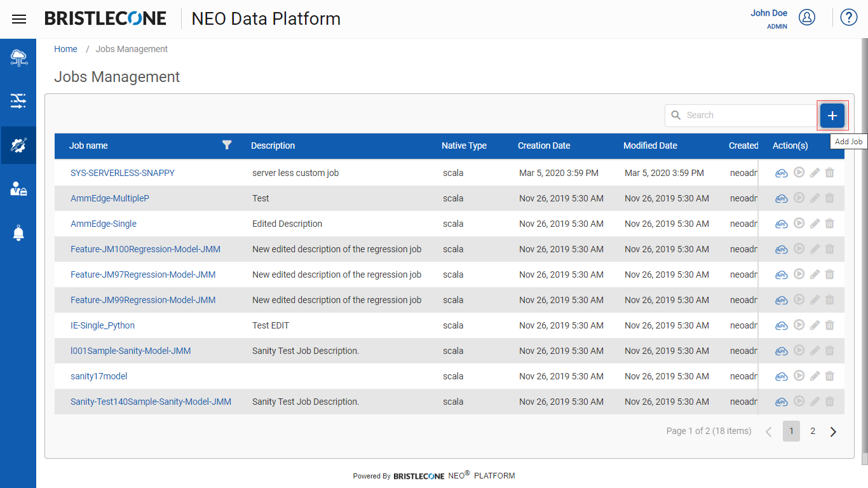The height and width of the screenshot is (488, 868).
Task: Filter by Job name column
Action: (x=227, y=145)
